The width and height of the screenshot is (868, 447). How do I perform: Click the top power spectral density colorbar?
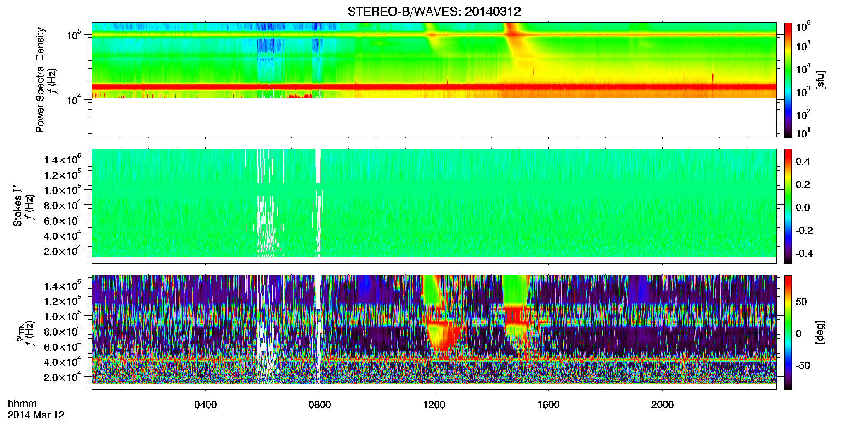coord(788,80)
